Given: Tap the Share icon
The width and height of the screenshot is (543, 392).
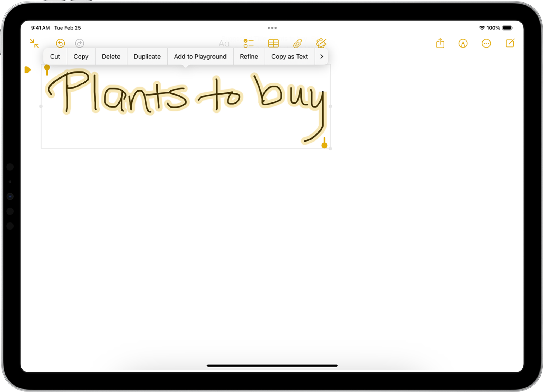Looking at the screenshot, I should [440, 43].
